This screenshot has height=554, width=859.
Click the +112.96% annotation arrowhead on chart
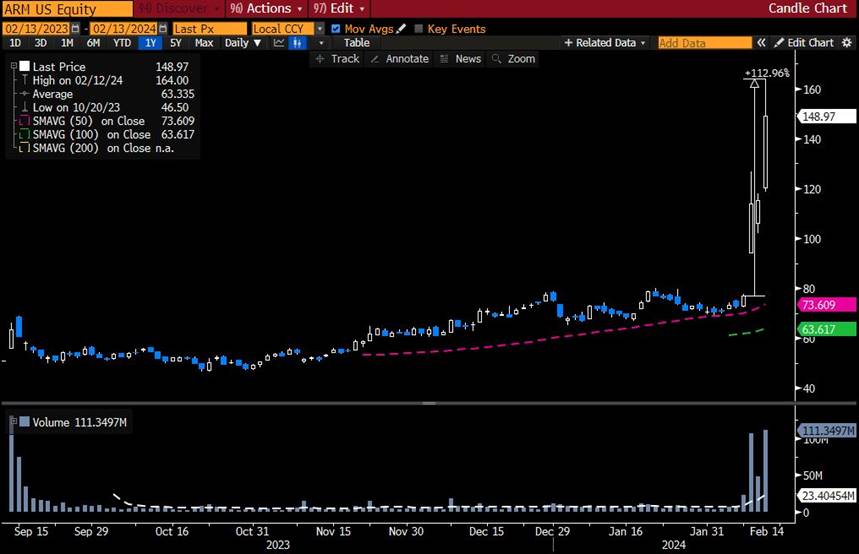754,84
